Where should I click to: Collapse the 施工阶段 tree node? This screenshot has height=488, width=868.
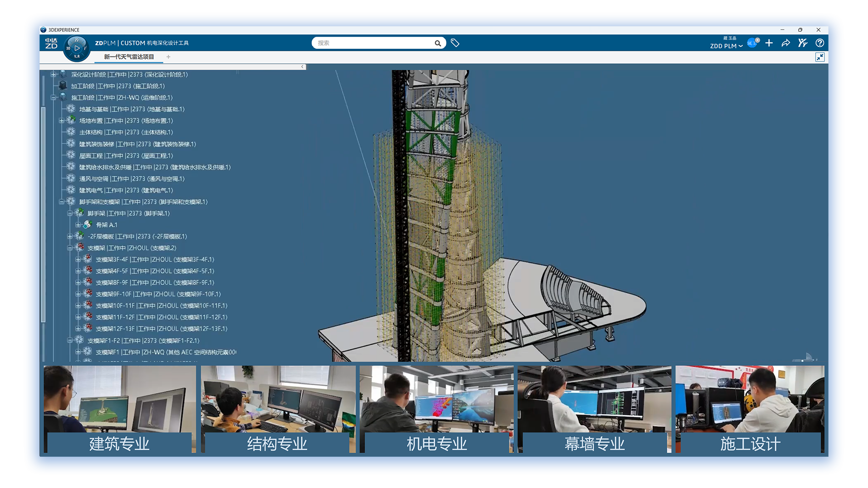tap(53, 98)
